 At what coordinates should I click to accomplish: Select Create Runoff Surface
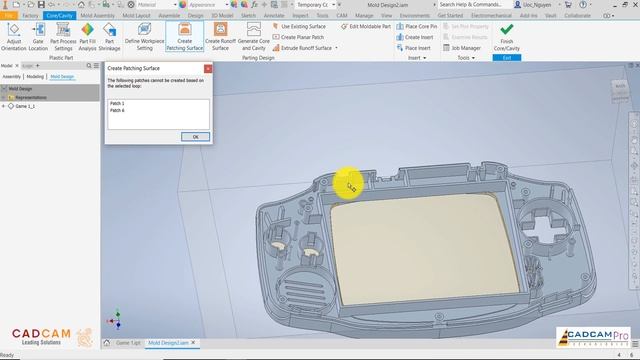220,37
